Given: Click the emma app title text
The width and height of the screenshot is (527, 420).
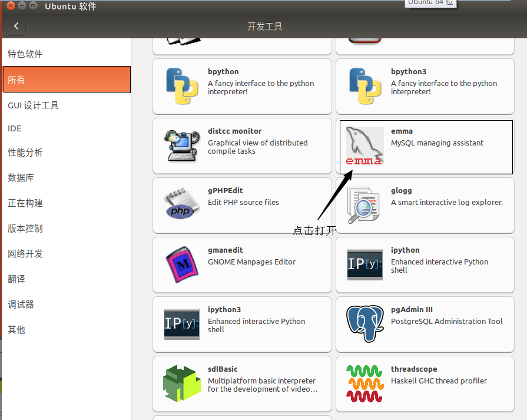Looking at the screenshot, I should click(402, 131).
